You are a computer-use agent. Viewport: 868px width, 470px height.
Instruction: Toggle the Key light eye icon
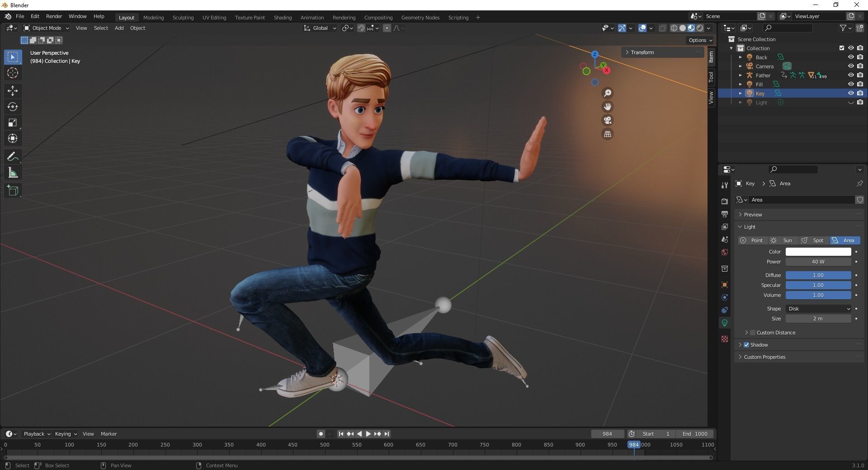point(850,93)
